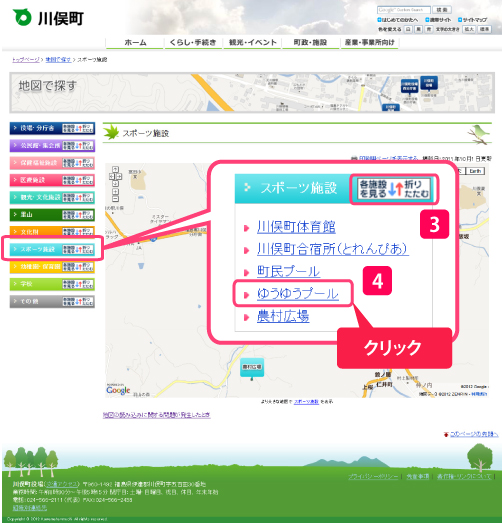
Task: Select the 学校 category
Action: pyautogui.click(x=36, y=284)
